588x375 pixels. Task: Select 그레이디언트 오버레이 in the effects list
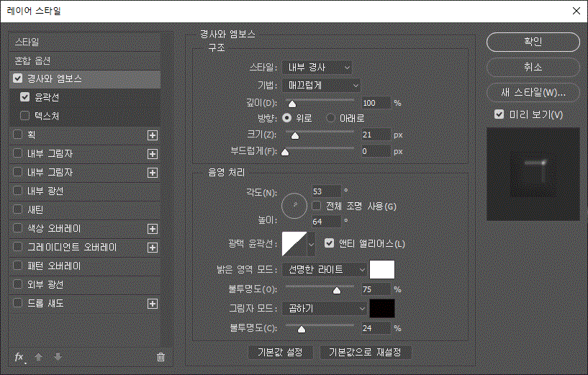tap(72, 247)
